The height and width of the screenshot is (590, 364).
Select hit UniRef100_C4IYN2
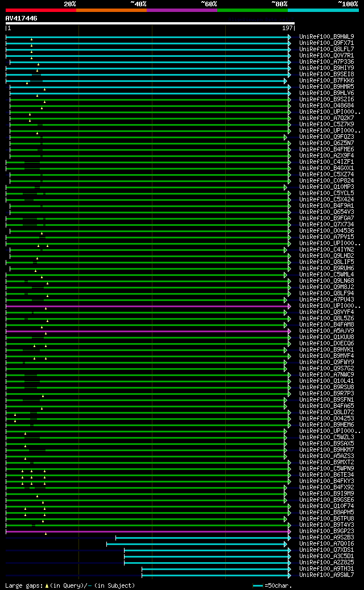326,249
